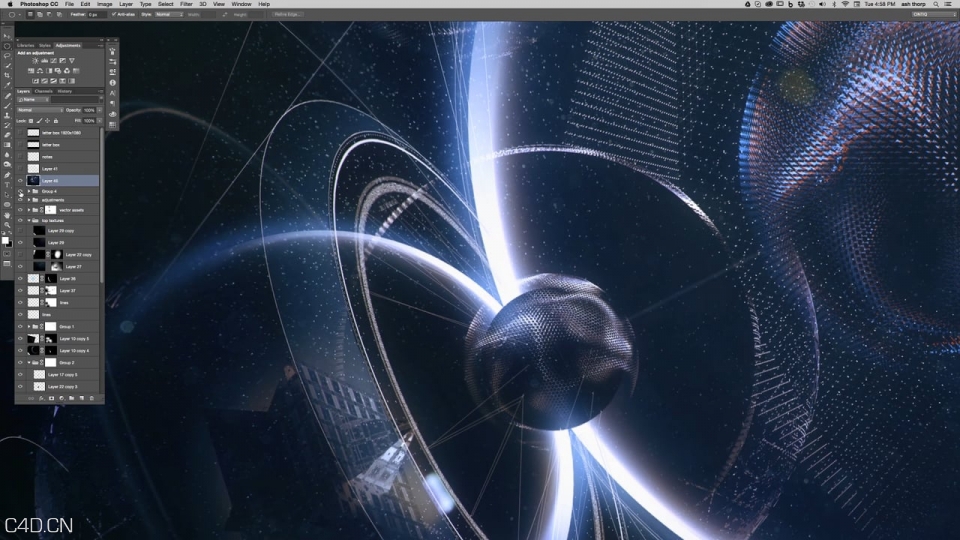Expand the Group 4 folder

(28, 191)
